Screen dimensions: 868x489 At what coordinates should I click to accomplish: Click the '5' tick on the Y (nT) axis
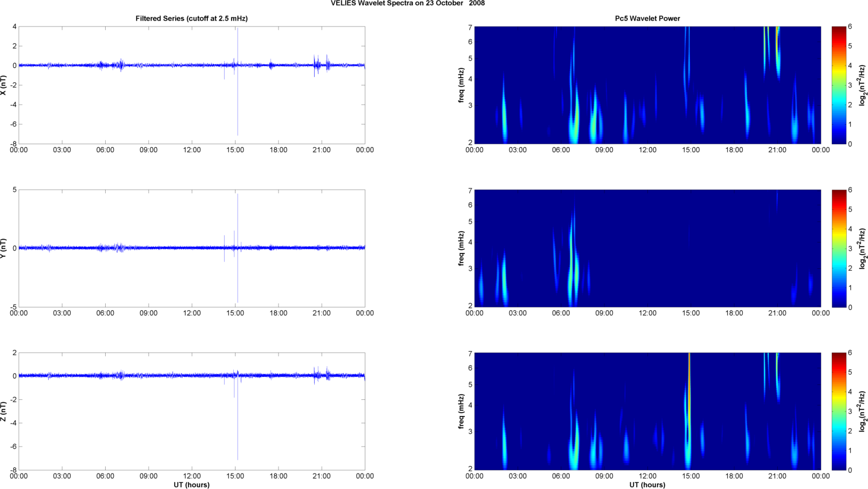point(14,190)
